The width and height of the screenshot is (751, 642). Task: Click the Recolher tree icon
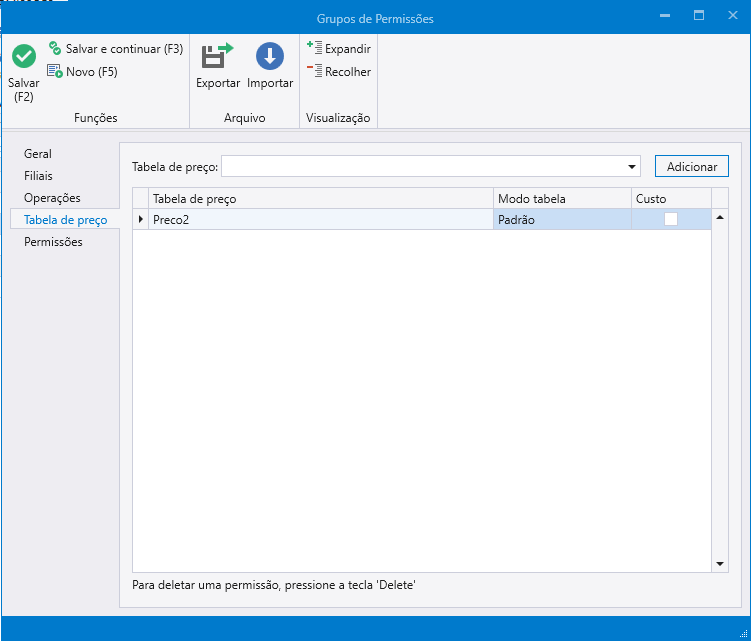[315, 71]
